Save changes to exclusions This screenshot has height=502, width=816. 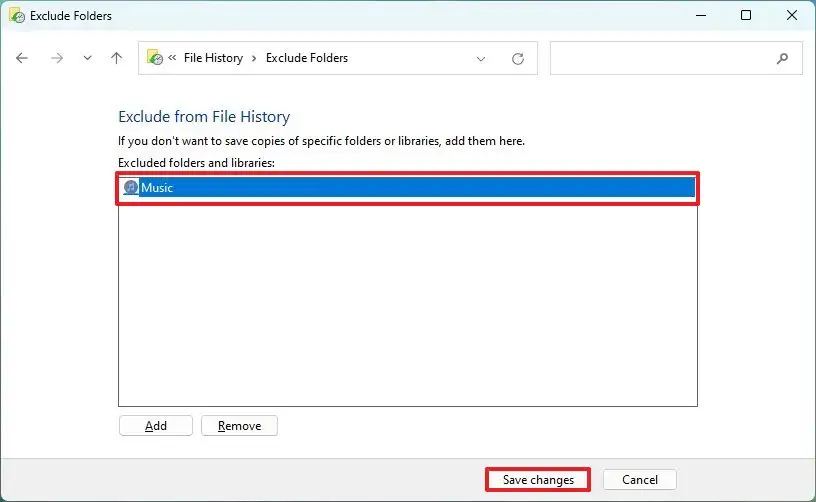point(538,480)
